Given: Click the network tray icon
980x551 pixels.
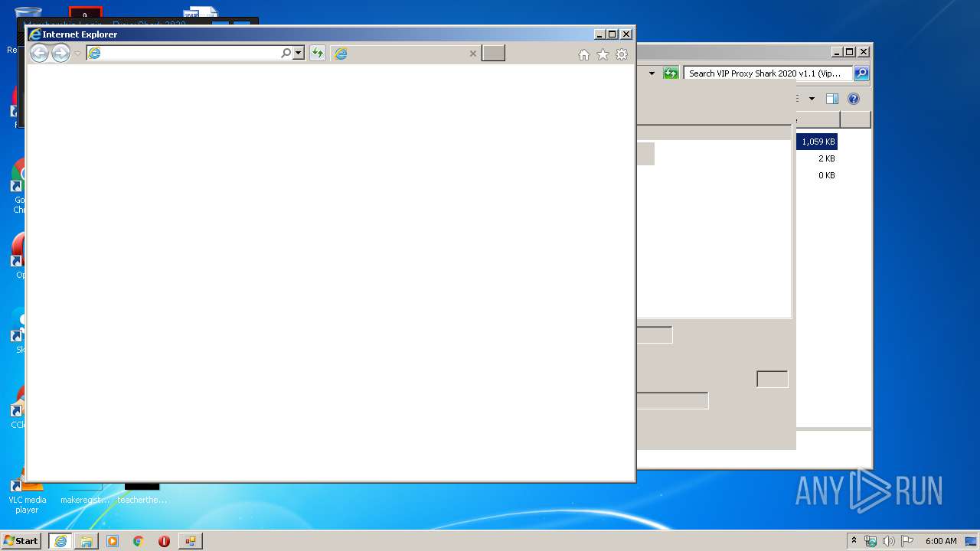Looking at the screenshot, I should coord(871,541).
